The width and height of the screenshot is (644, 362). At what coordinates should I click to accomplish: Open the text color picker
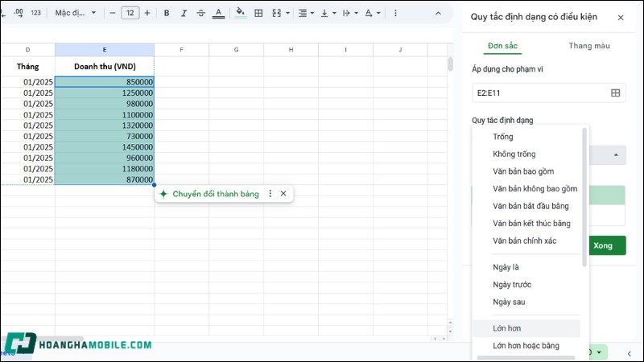coord(218,13)
